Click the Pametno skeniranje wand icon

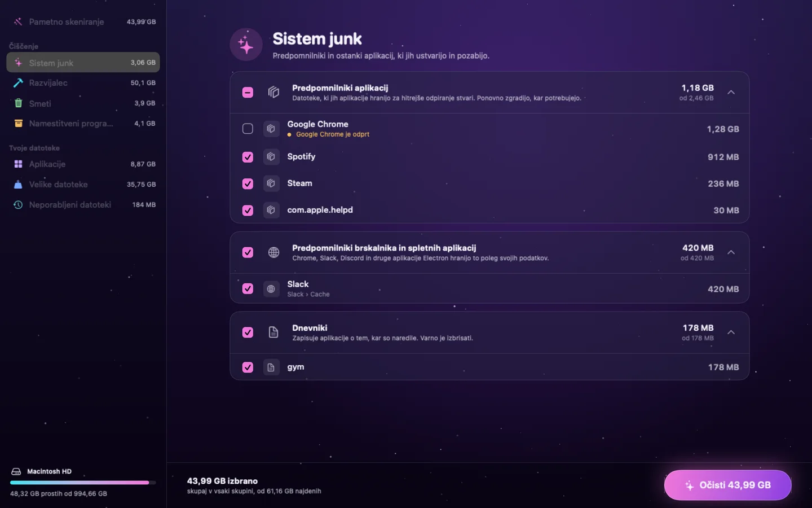pos(18,22)
